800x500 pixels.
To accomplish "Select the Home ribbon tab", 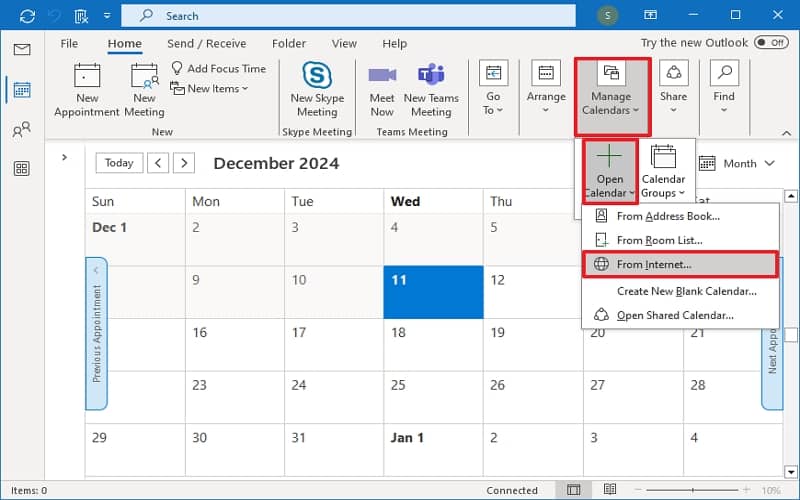I will coord(124,43).
